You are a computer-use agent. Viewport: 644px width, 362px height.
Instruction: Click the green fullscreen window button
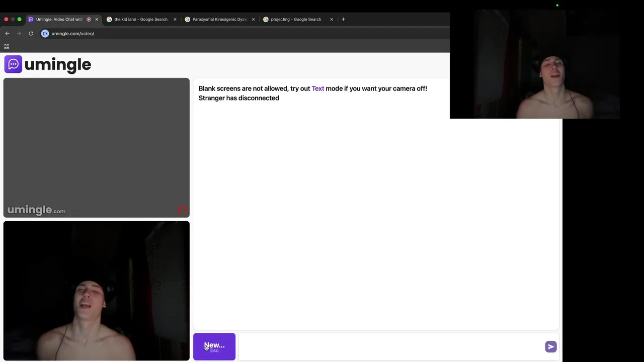[x=20, y=20]
